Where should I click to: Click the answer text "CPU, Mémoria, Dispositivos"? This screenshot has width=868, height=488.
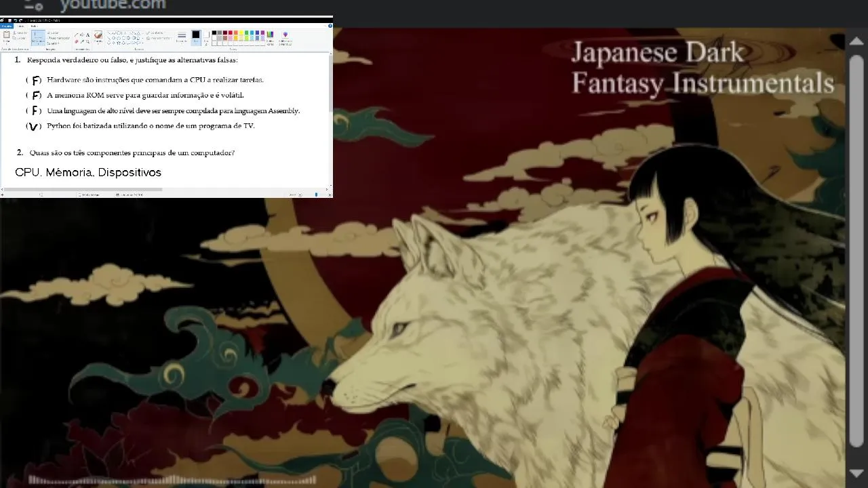pyautogui.click(x=88, y=172)
